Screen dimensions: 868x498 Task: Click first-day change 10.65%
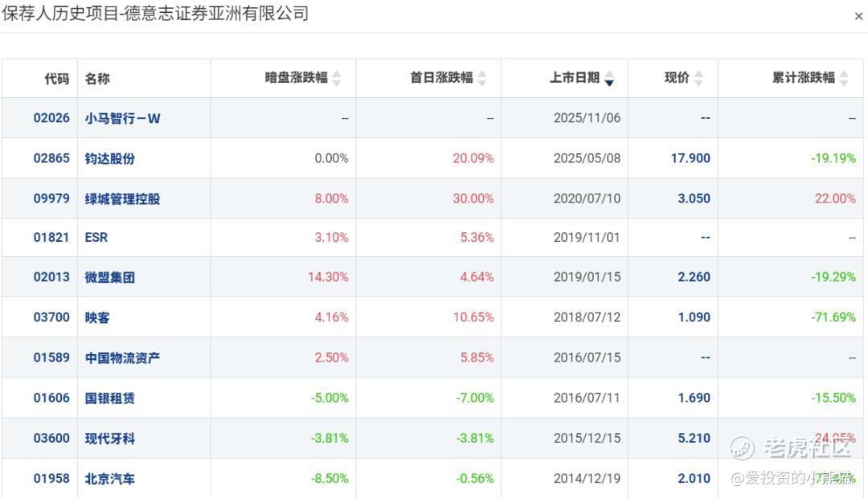coord(473,317)
